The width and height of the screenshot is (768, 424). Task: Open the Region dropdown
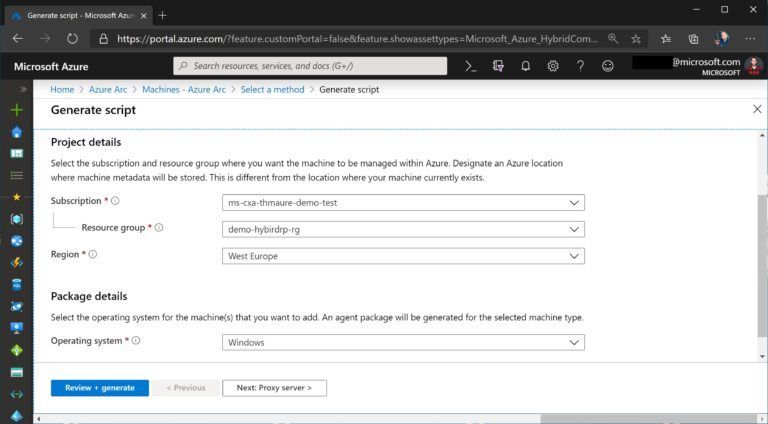[403, 256]
